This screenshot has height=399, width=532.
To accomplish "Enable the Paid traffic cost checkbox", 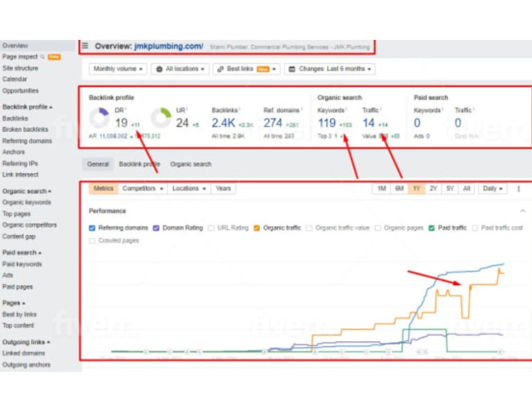I will pos(475,228).
